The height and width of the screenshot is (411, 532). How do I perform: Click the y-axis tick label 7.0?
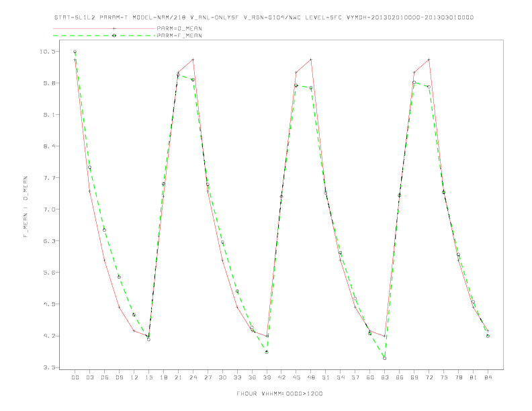tap(48, 210)
